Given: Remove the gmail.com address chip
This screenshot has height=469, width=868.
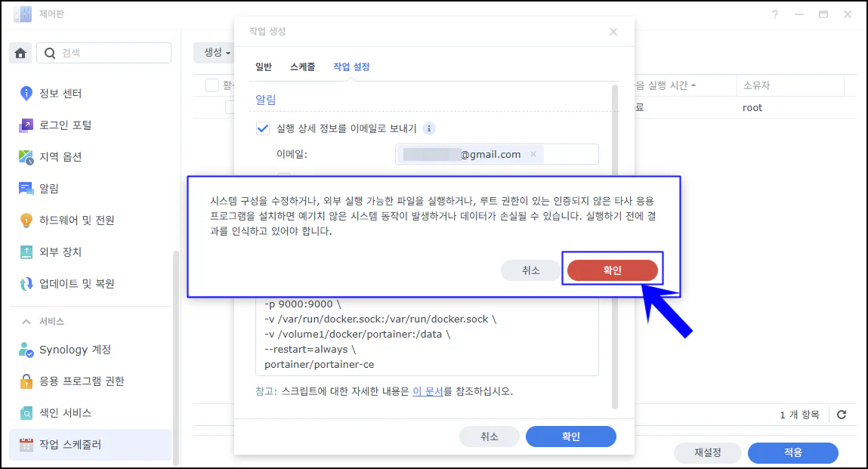Looking at the screenshot, I should (x=533, y=155).
